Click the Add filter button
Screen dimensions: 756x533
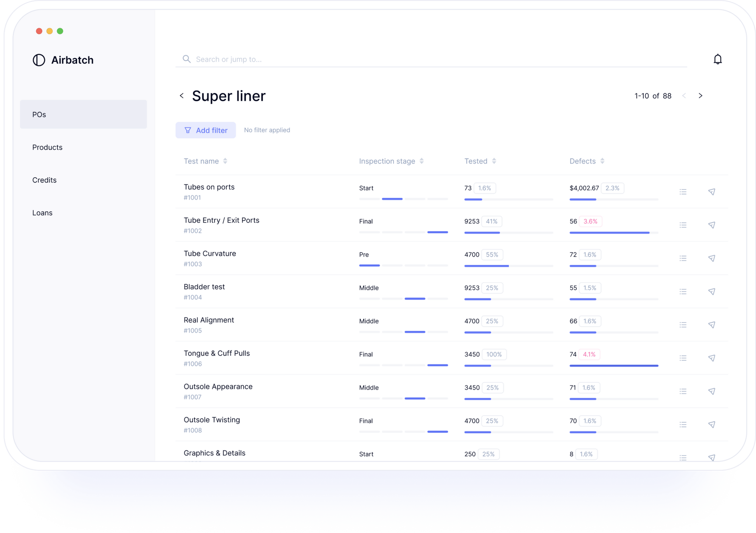tap(206, 130)
